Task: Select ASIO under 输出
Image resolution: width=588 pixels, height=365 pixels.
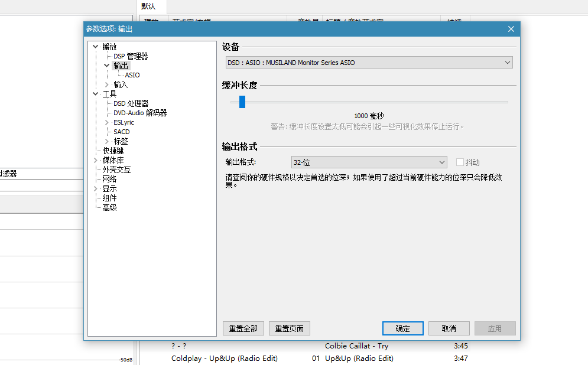Action: coord(132,74)
